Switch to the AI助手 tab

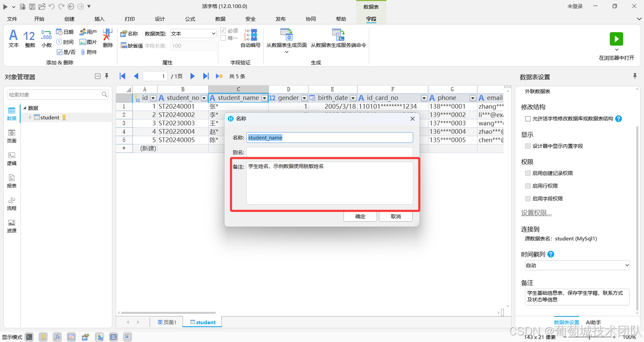[593, 322]
